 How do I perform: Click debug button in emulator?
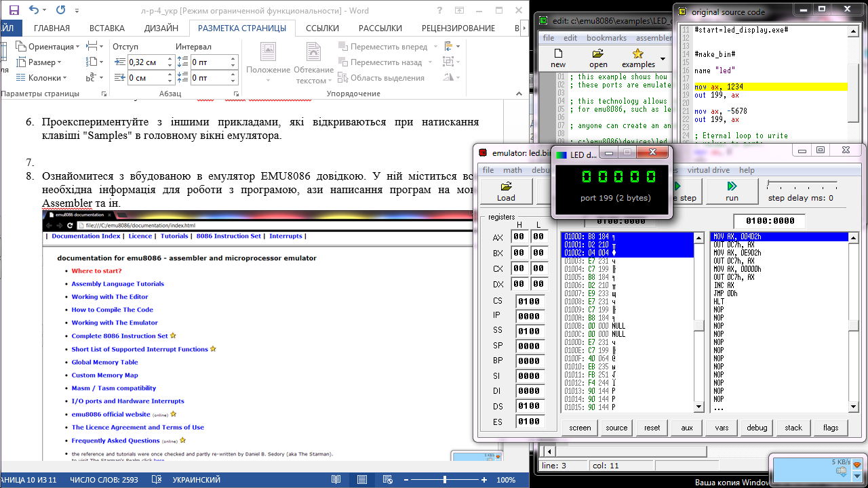coord(757,428)
